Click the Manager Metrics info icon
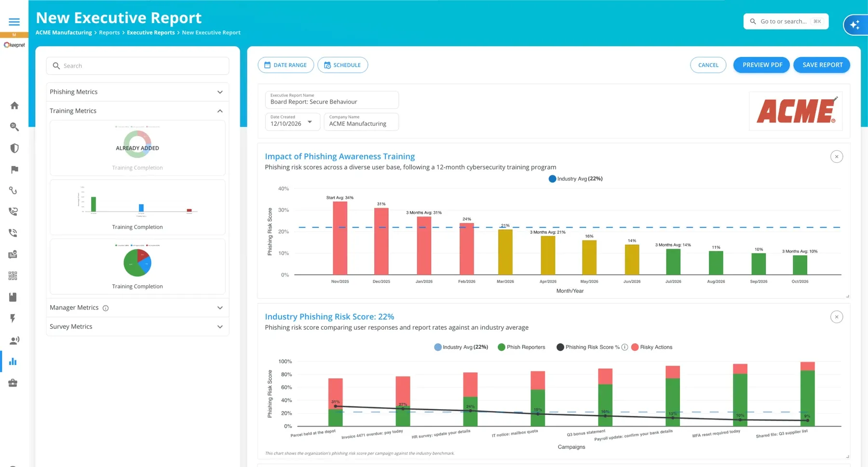 click(106, 308)
